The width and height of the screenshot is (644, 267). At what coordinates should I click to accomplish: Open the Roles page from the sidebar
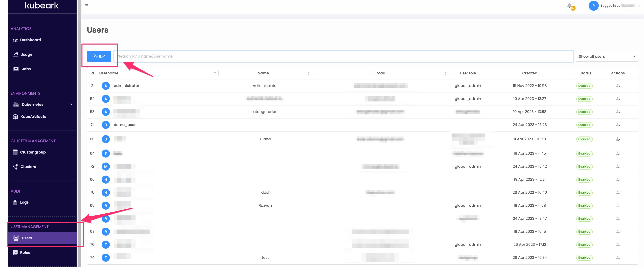click(25, 252)
